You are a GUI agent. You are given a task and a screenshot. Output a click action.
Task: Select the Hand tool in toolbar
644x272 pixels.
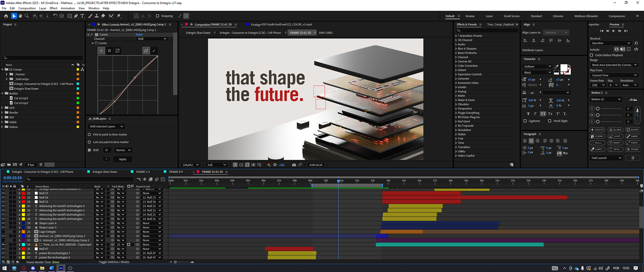(x=20, y=16)
